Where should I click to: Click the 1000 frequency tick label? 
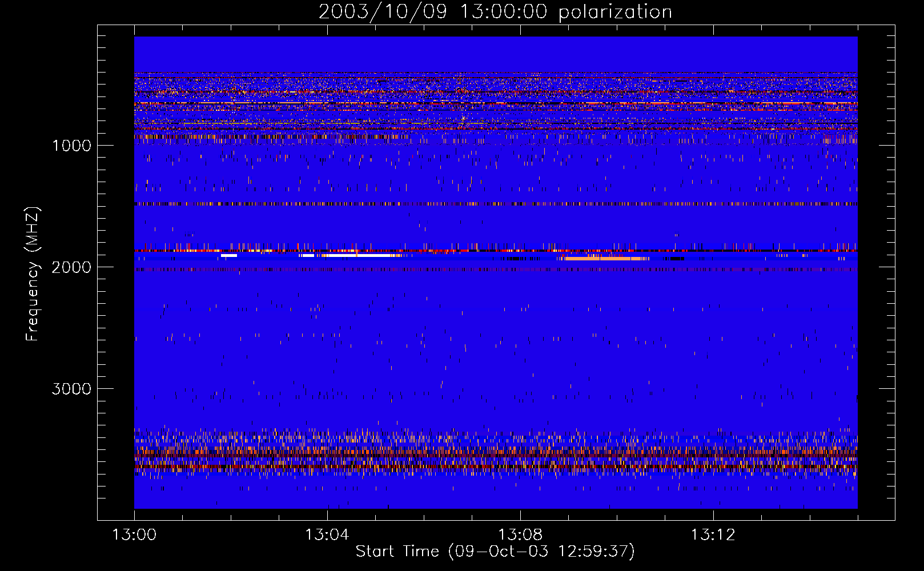click(72, 146)
